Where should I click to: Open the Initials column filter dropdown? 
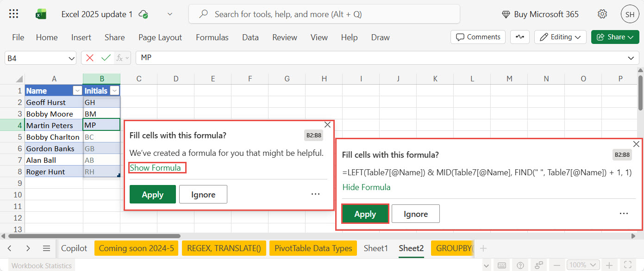pyautogui.click(x=115, y=91)
